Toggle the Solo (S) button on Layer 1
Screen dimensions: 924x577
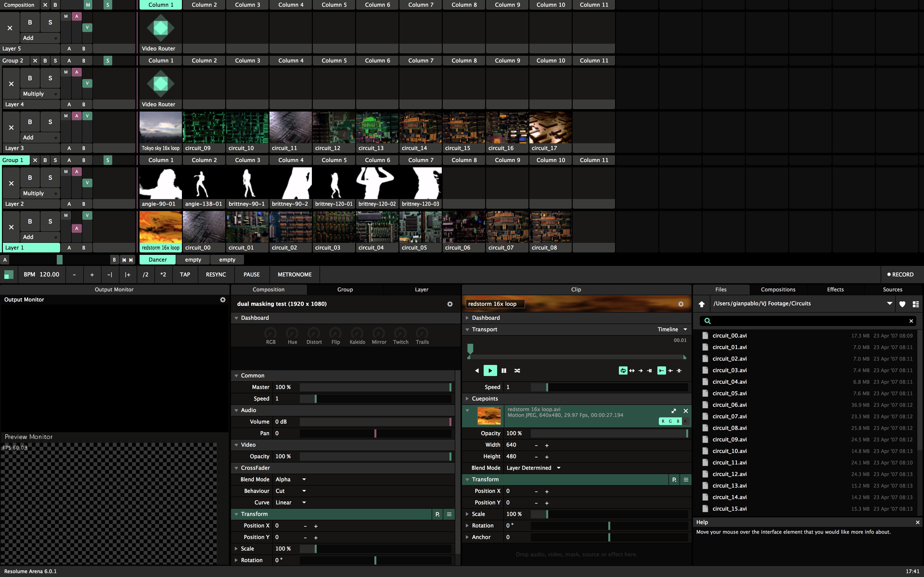50,221
